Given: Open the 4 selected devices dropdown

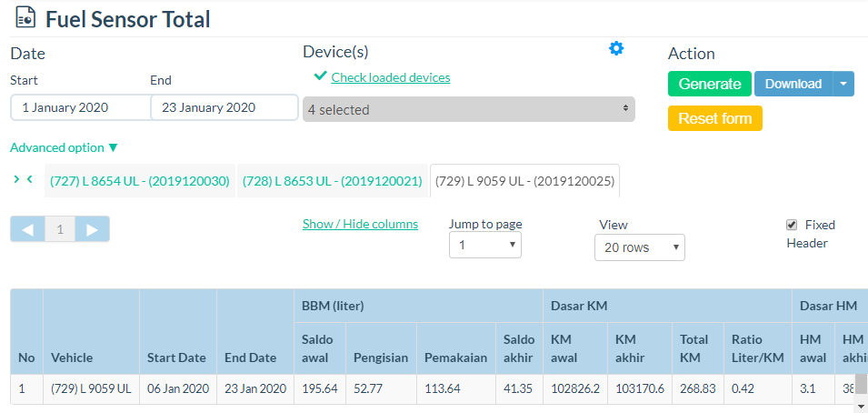Looking at the screenshot, I should [x=468, y=109].
